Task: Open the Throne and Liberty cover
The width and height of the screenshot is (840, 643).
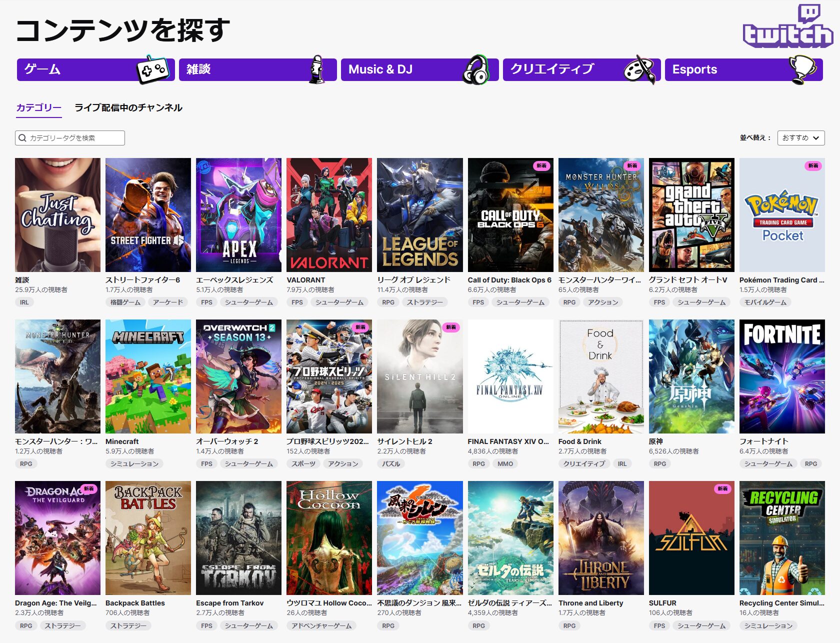Action: 601,538
